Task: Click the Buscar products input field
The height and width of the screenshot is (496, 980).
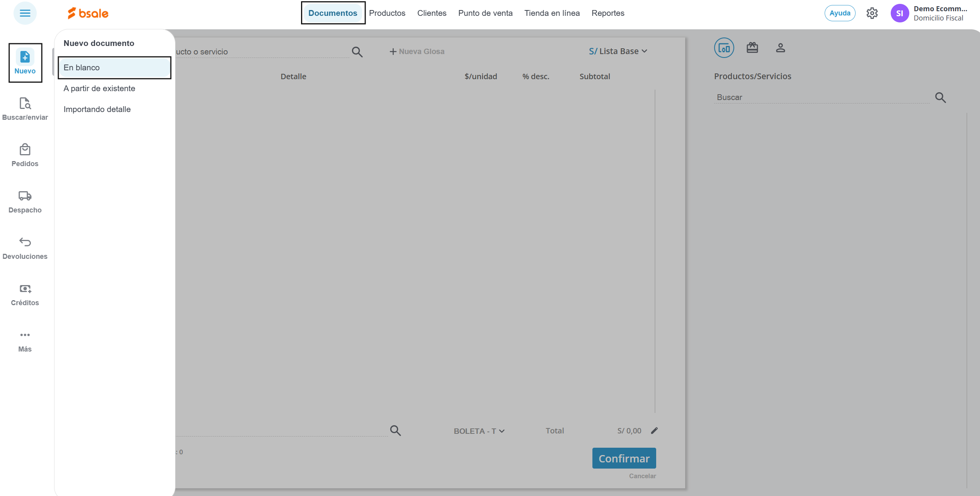Action: pos(821,97)
